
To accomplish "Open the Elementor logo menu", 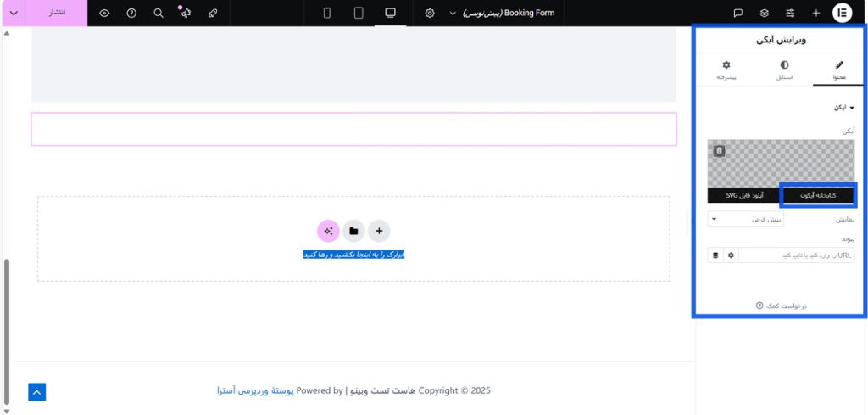I will click(x=842, y=13).
